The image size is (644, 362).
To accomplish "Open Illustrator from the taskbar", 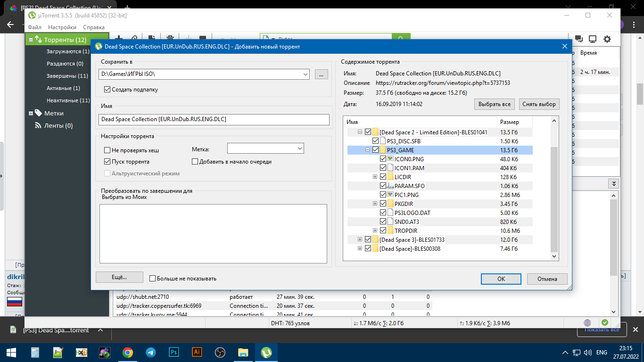I will [197, 352].
